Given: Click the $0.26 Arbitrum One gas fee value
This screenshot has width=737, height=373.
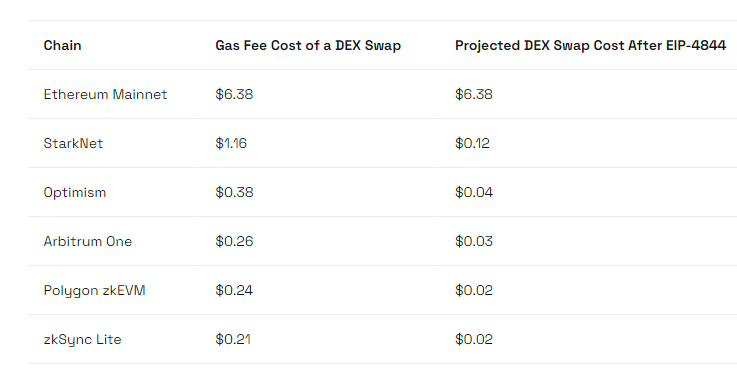Looking at the screenshot, I should click(234, 241).
